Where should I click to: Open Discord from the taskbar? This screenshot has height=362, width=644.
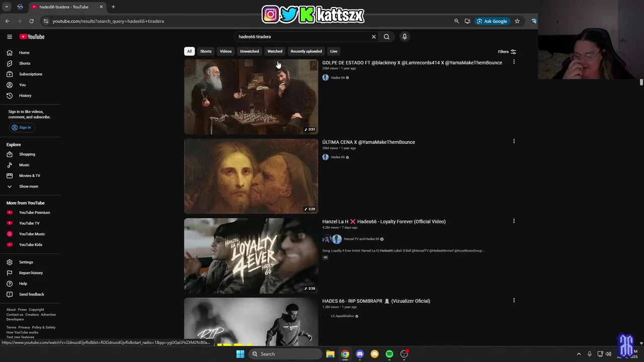pos(360,354)
